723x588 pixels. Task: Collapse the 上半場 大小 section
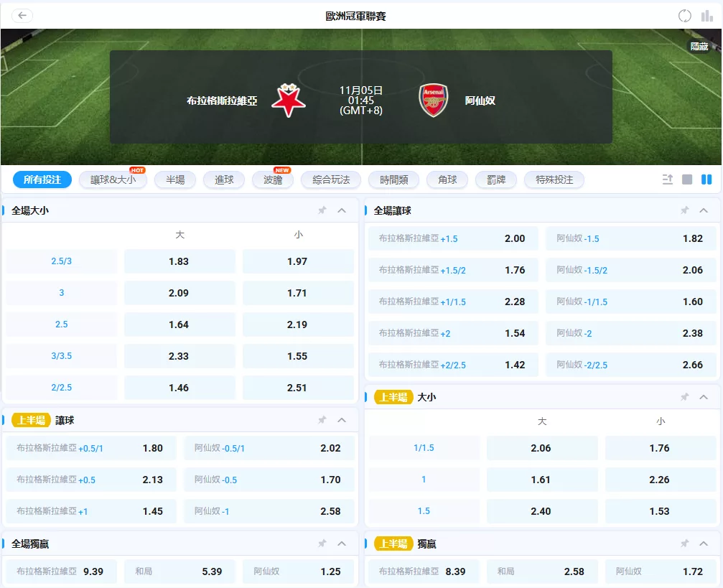pos(704,397)
